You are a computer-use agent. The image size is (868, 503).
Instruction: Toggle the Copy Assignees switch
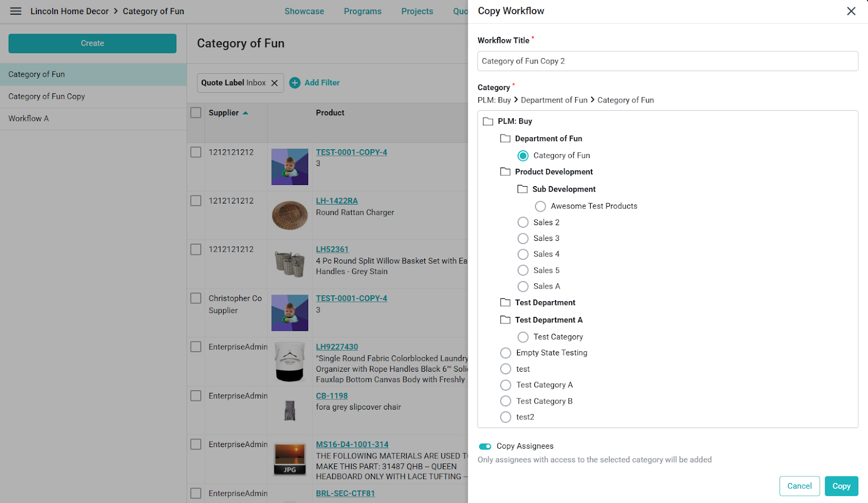(485, 447)
